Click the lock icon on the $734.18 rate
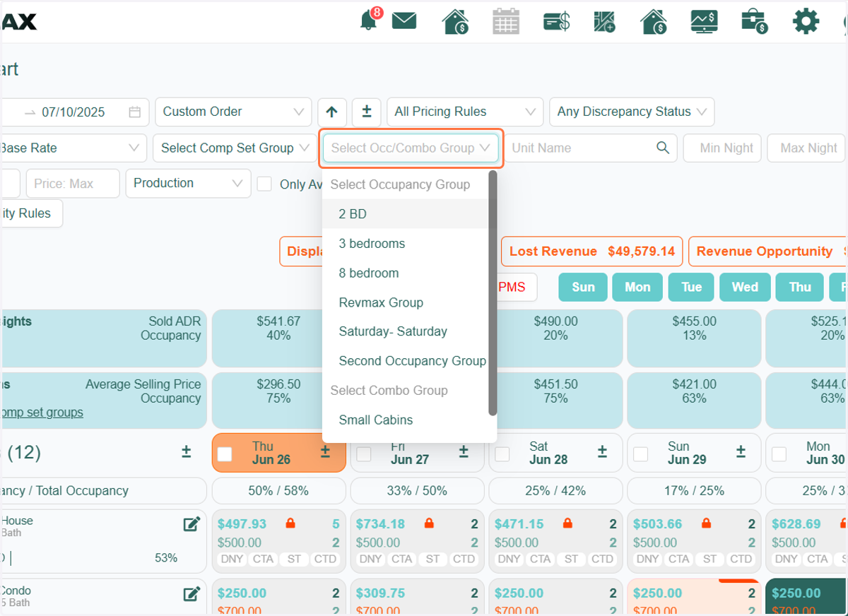 [x=428, y=523]
